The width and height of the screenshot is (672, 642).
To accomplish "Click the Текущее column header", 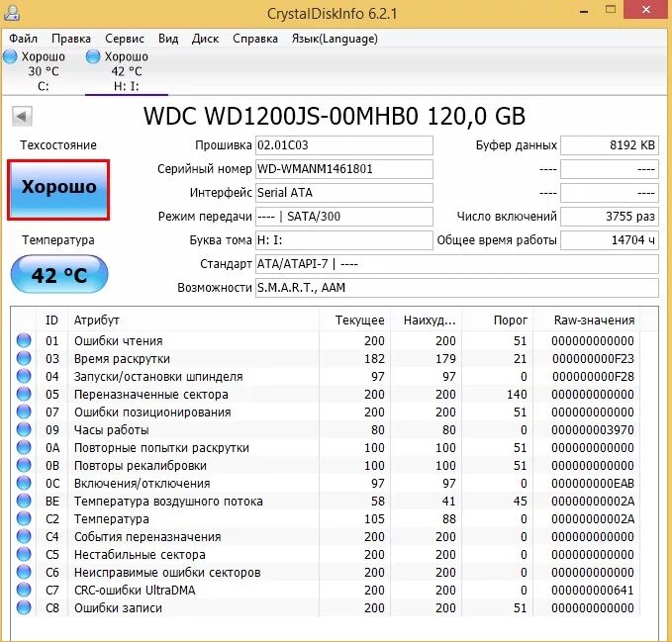I will pyautogui.click(x=355, y=320).
